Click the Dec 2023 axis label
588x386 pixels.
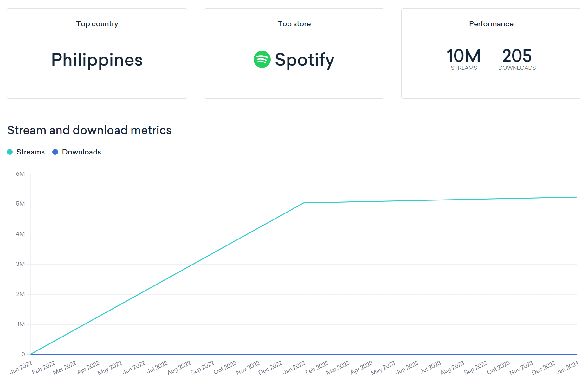[x=544, y=368]
